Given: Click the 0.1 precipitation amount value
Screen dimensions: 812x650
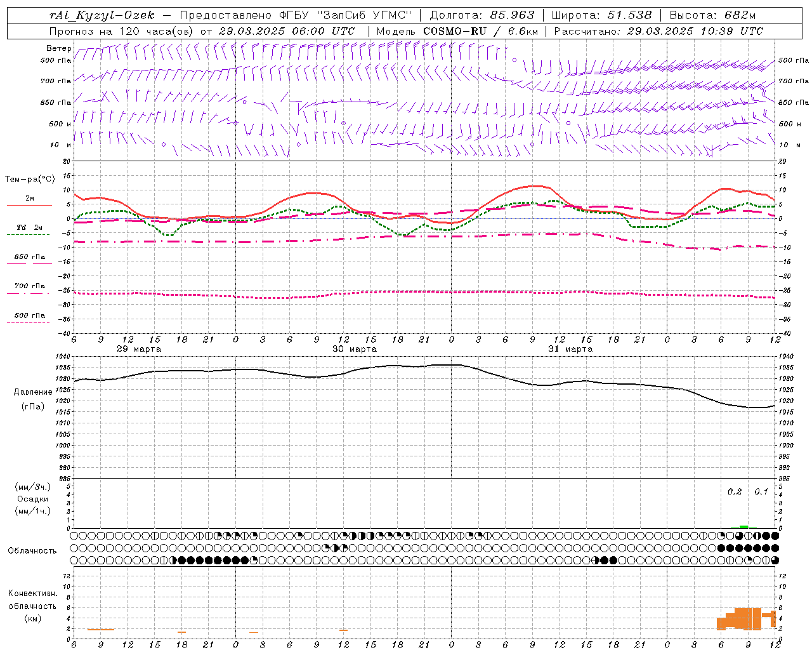Looking at the screenshot, I should point(761,492).
